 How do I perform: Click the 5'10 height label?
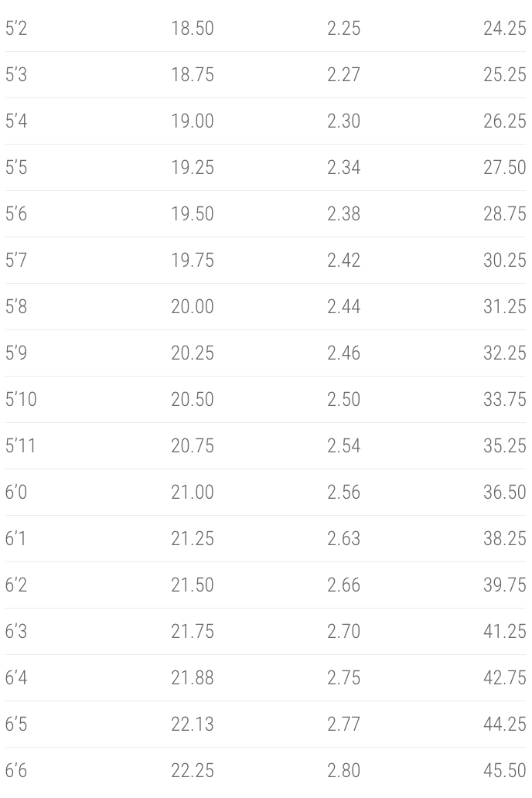tap(21, 400)
